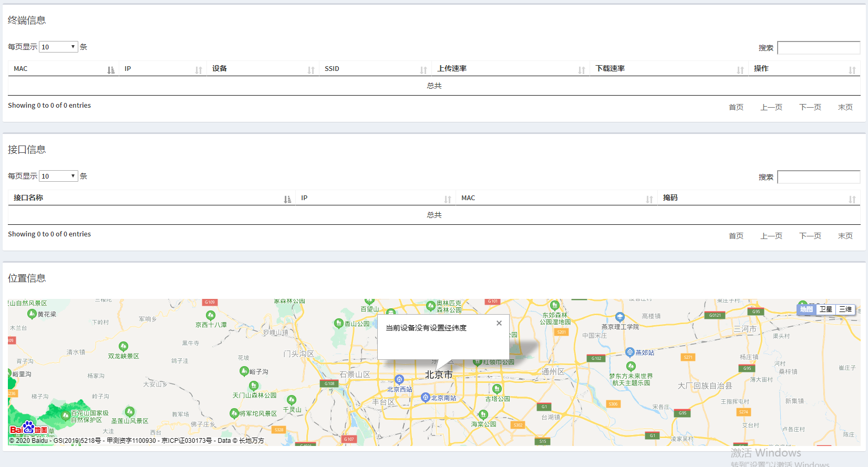Click sort icon on 上传速率 column
The width and height of the screenshot is (868, 467).
(x=581, y=70)
